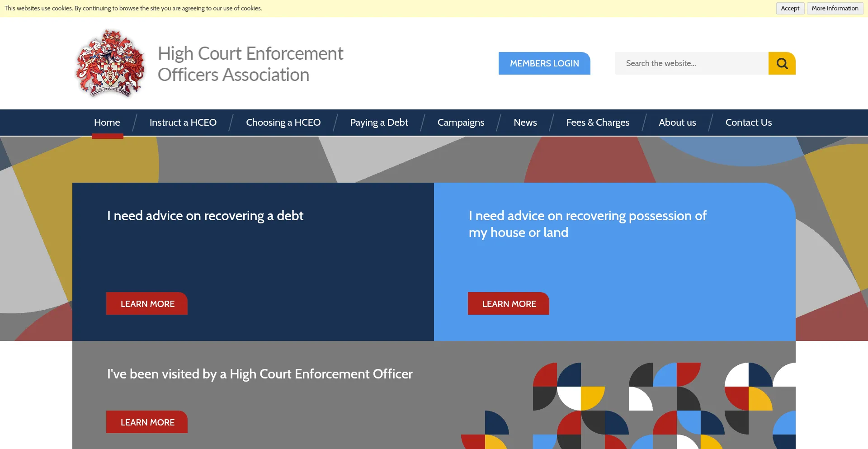Click 'I've been visited by a High Court Enforcement Officer' heading
868x449 pixels.
(x=260, y=374)
